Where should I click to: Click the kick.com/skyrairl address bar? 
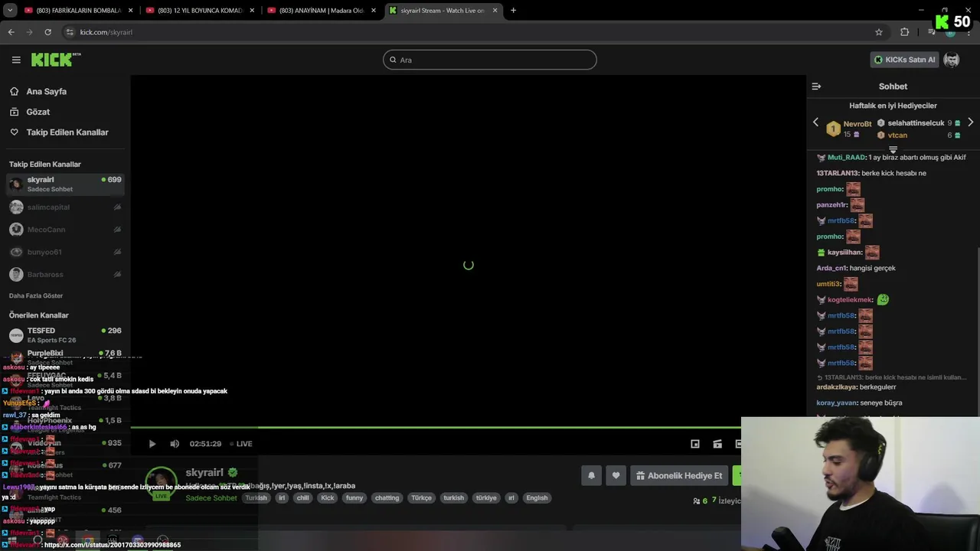(475, 32)
